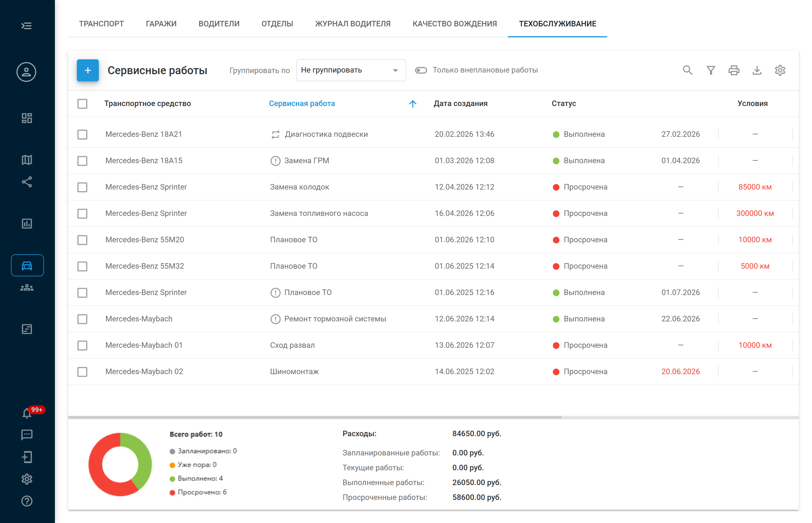The height and width of the screenshot is (523, 812).
Task: Open the Не группировать dropdown
Action: click(x=351, y=70)
